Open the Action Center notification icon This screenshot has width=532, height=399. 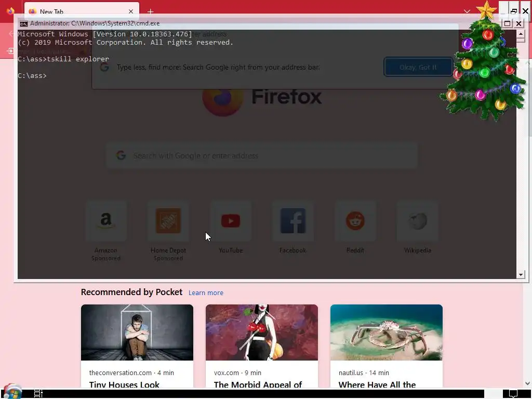click(x=513, y=394)
